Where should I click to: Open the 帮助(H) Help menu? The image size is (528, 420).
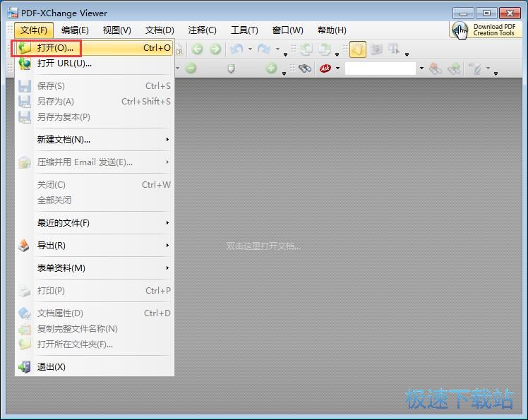(332, 30)
